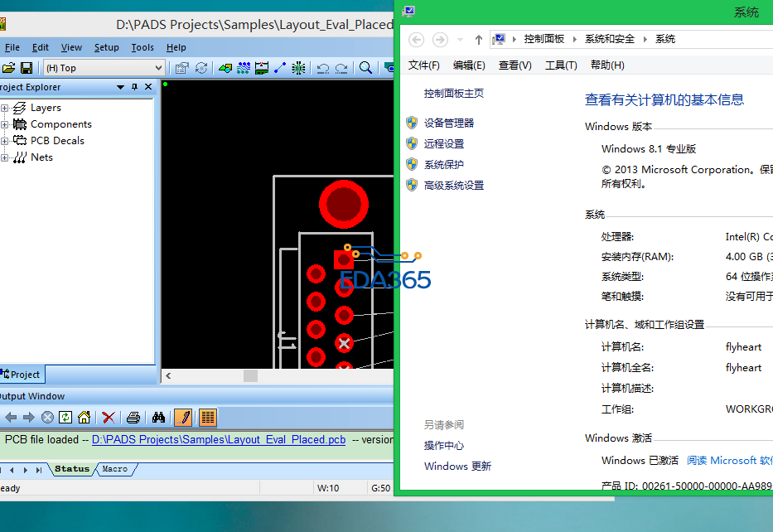This screenshot has height=532, width=773.
Task: Click the home icon in the Output Window
Action: point(84,417)
